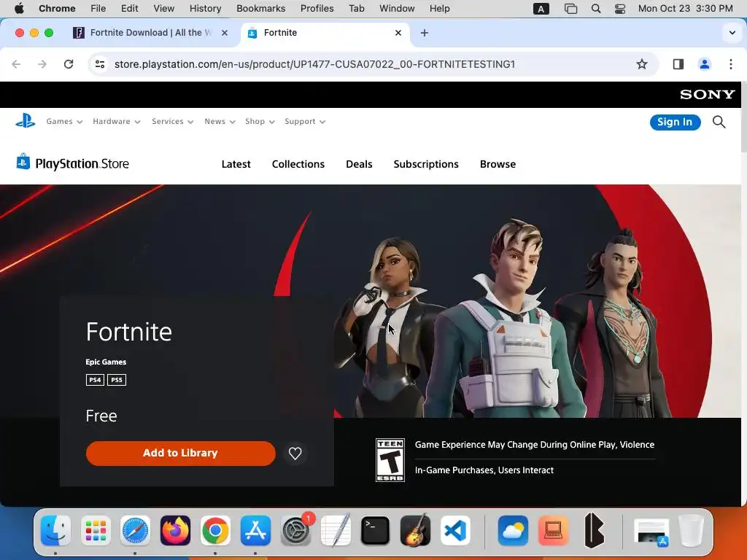The width and height of the screenshot is (747, 560).
Task: Open Chrome side panel
Action: click(x=678, y=64)
